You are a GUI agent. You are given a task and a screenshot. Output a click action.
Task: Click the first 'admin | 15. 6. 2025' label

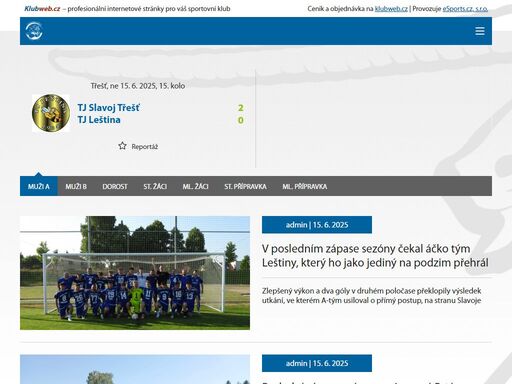tap(317, 225)
